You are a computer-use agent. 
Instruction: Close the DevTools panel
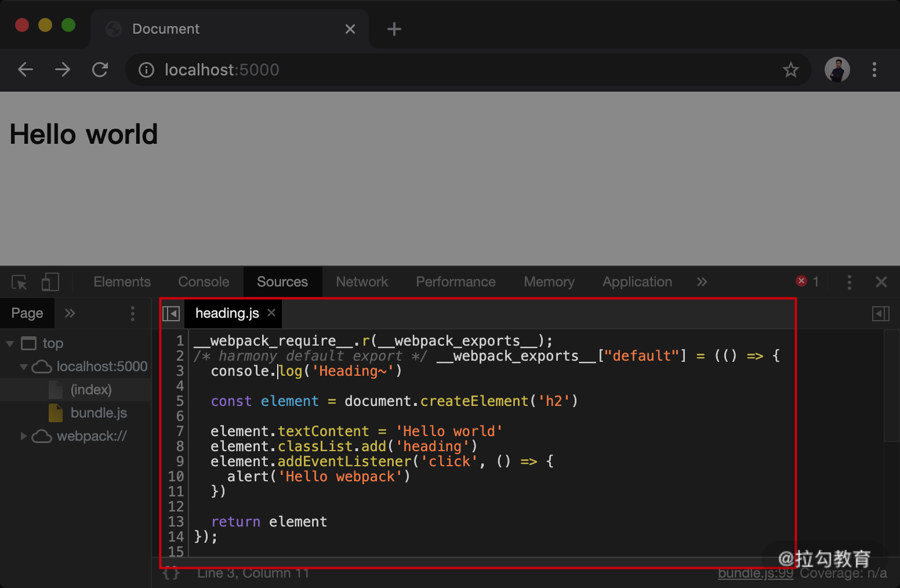pyautogui.click(x=881, y=282)
